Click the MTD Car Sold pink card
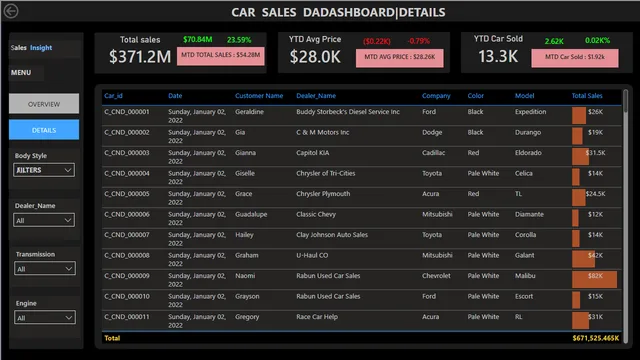 pyautogui.click(x=575, y=58)
